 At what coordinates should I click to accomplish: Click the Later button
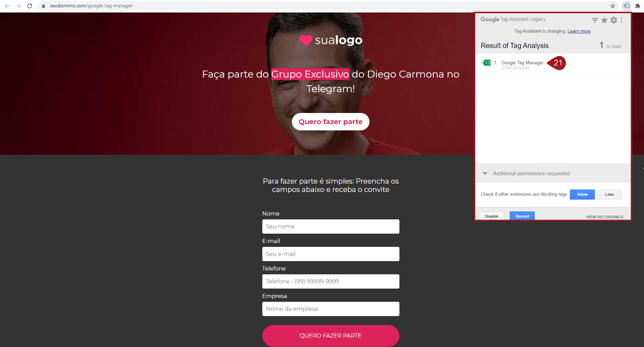pos(610,194)
